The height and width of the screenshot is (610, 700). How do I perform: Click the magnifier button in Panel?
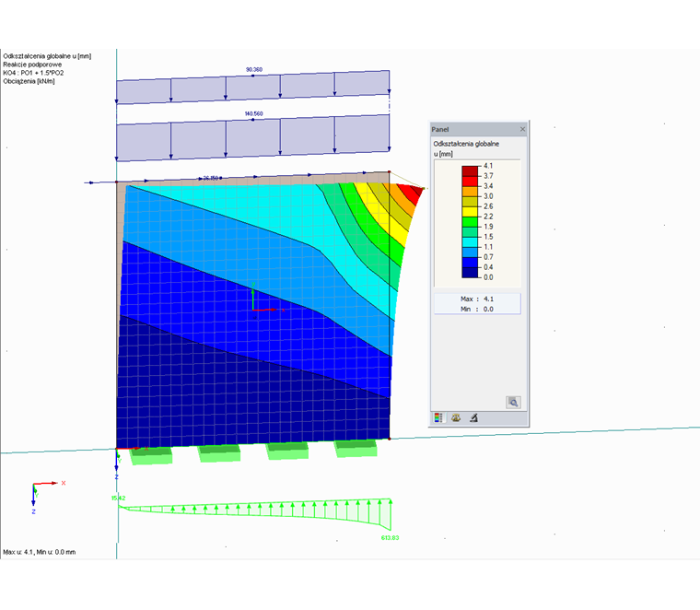tap(513, 403)
